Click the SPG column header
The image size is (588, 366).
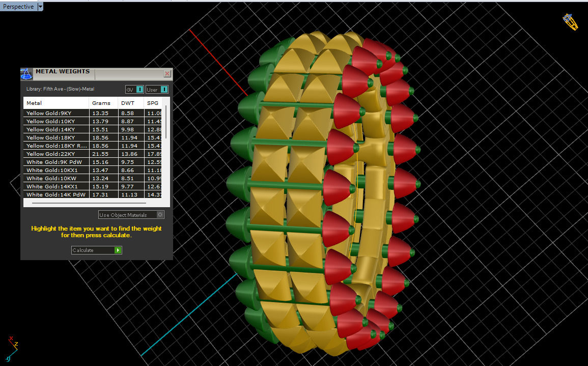pos(153,103)
